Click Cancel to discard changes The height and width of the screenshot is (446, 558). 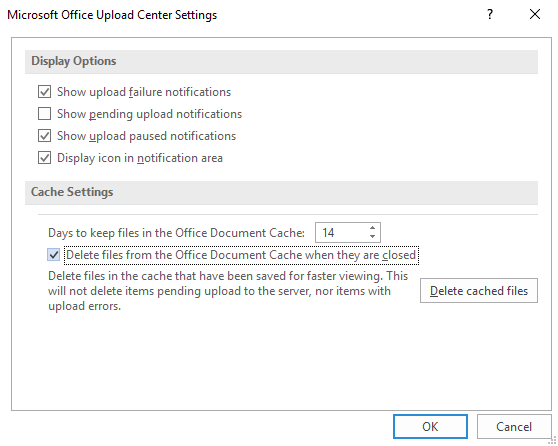(514, 426)
